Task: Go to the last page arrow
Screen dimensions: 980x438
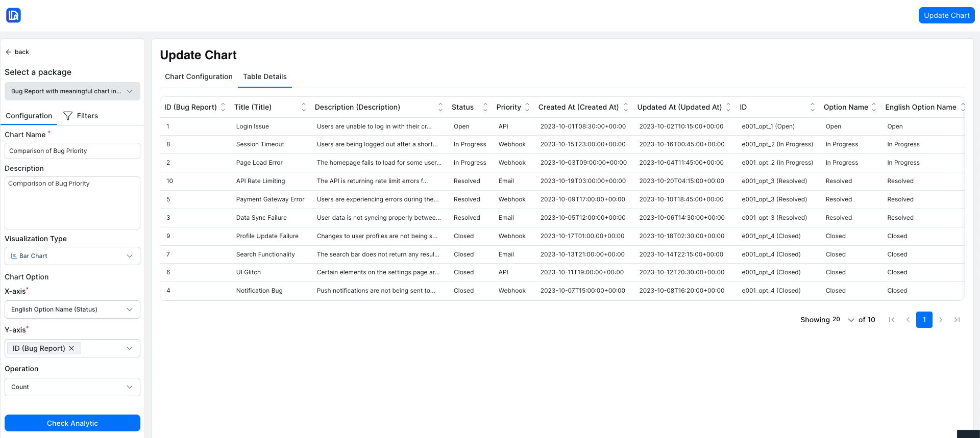Action: pos(957,320)
